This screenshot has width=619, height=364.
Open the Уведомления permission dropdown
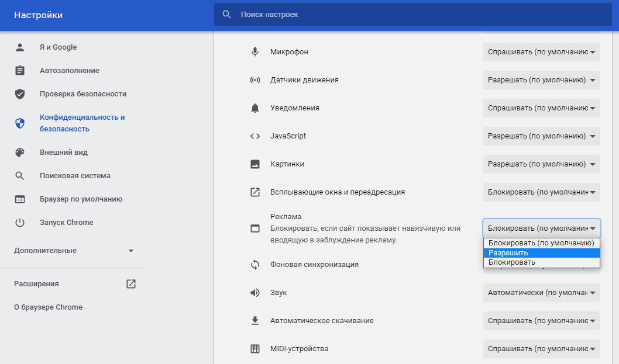pyautogui.click(x=541, y=108)
